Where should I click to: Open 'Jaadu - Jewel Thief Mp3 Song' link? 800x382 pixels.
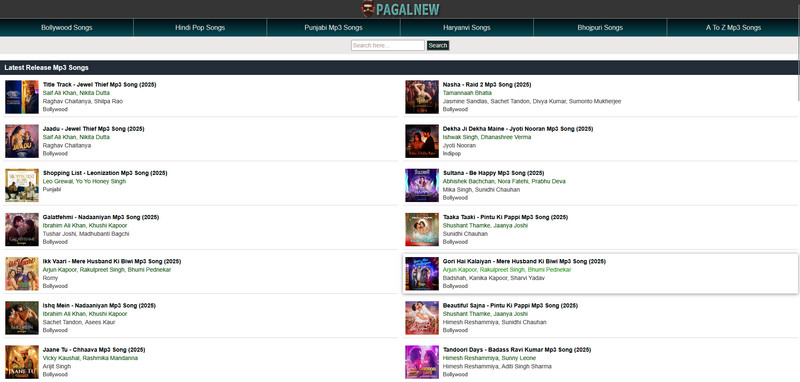click(x=93, y=129)
